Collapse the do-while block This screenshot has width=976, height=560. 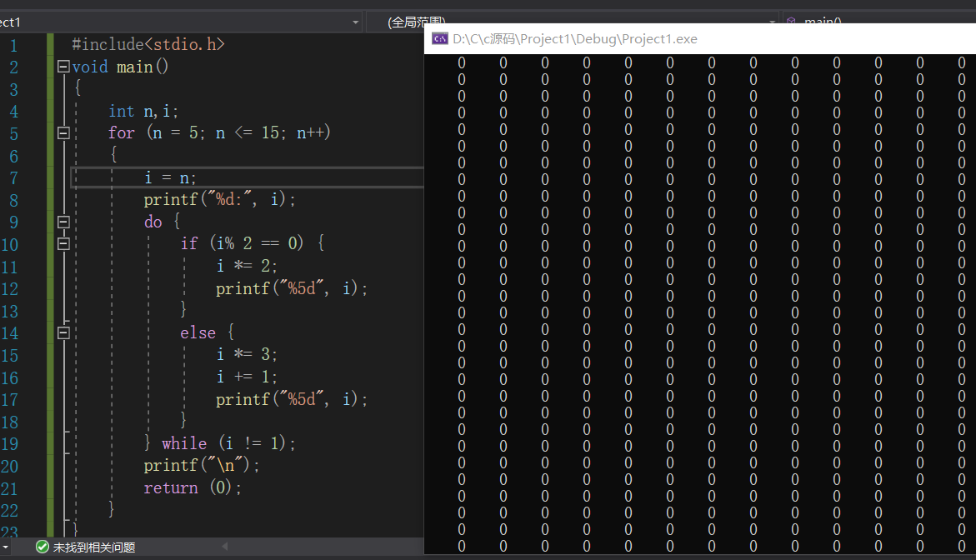(63, 222)
